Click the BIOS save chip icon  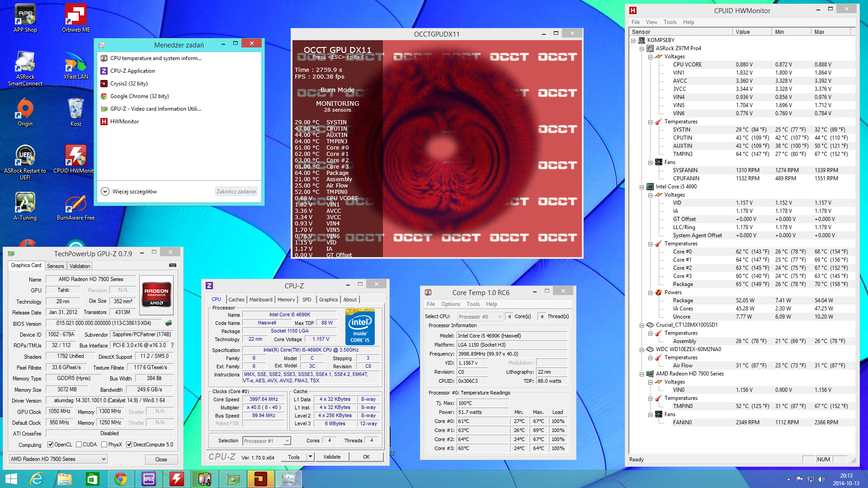(169, 323)
